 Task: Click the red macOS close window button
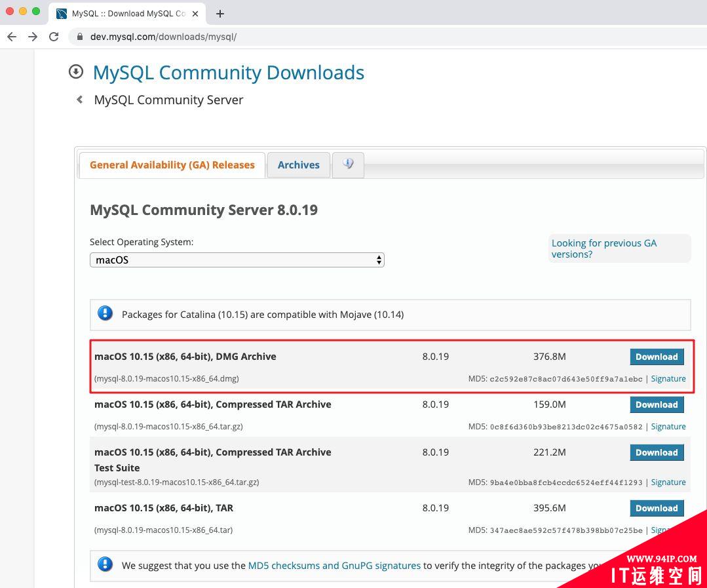(x=9, y=11)
